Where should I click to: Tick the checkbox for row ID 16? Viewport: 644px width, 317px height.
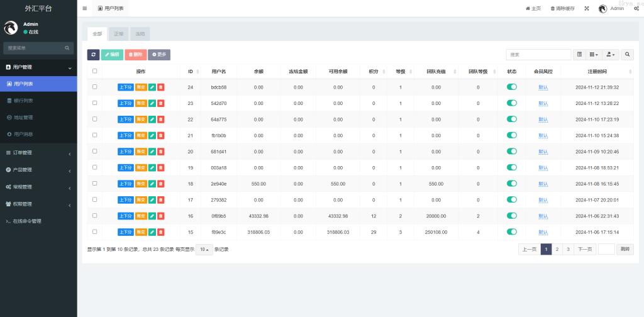point(95,216)
